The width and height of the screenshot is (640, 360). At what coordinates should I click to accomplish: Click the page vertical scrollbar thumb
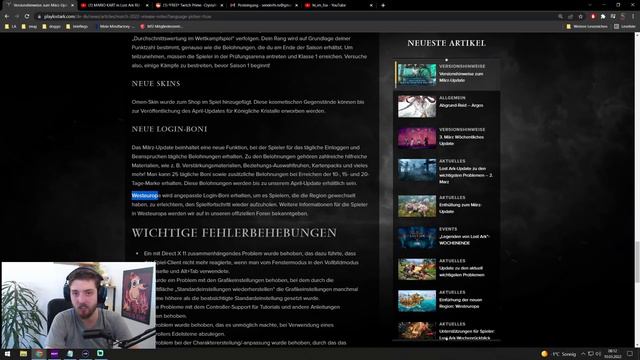tap(637, 261)
